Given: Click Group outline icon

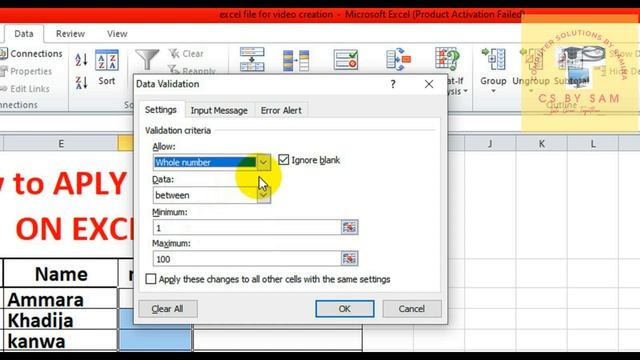Looking at the screenshot, I should [x=493, y=60].
